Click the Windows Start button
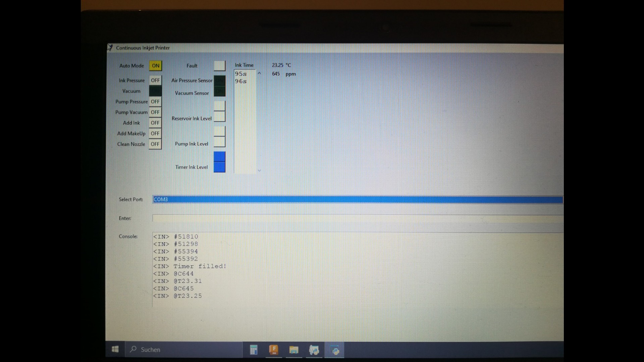Viewport: 644px width, 362px height. (115, 349)
